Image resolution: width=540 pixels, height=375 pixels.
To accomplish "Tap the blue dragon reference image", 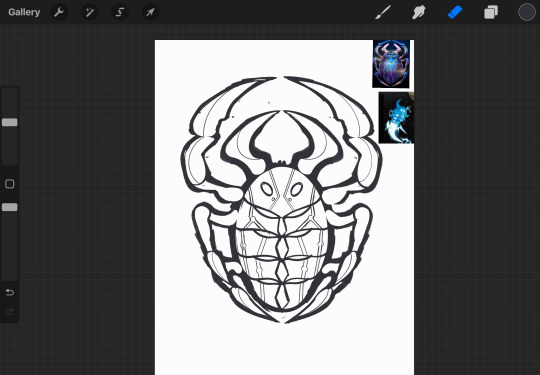I will coord(396,117).
